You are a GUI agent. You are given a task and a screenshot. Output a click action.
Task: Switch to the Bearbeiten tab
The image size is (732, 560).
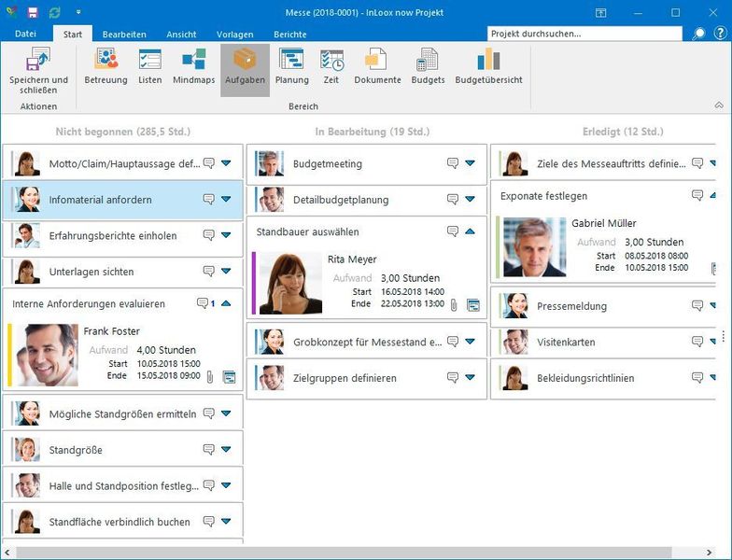point(124,34)
